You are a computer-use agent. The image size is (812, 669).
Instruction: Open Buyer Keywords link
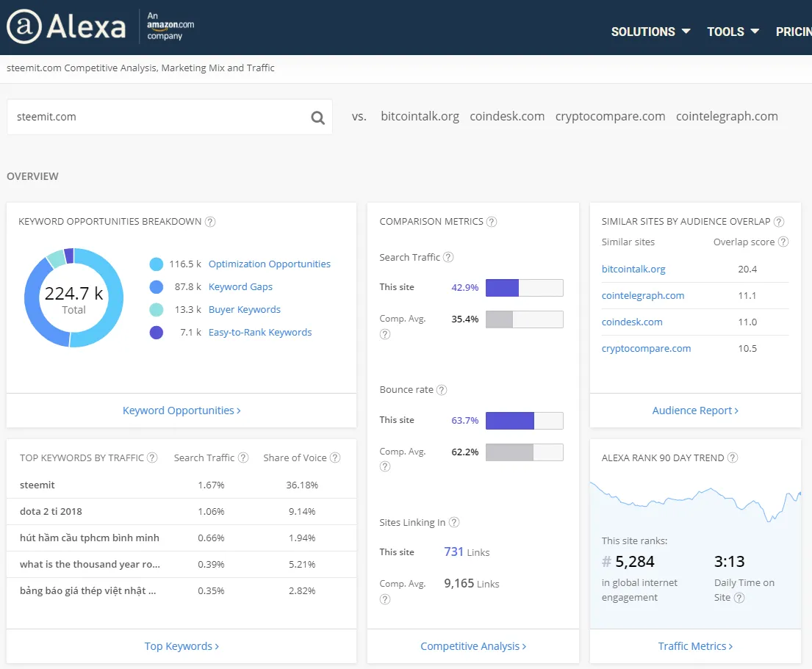tap(245, 309)
